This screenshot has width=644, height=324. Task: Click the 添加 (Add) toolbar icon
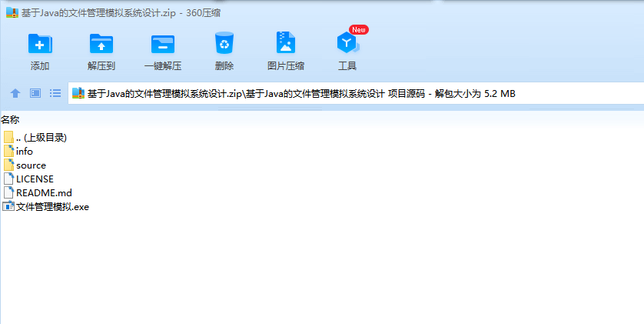pos(40,44)
